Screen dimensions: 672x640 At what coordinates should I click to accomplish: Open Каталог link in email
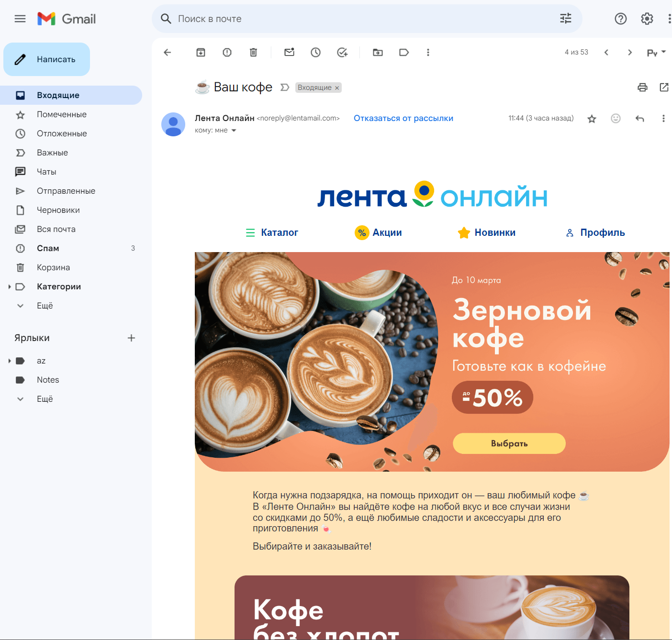point(272,232)
